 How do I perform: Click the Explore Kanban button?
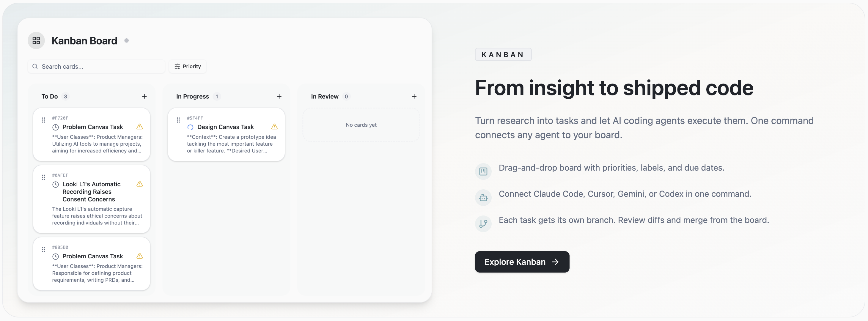522,262
